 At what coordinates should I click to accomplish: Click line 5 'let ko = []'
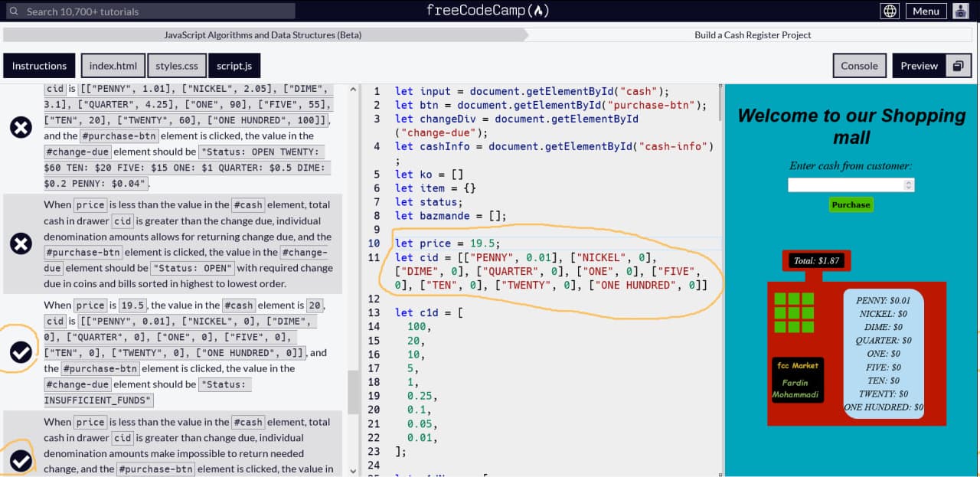pos(429,175)
